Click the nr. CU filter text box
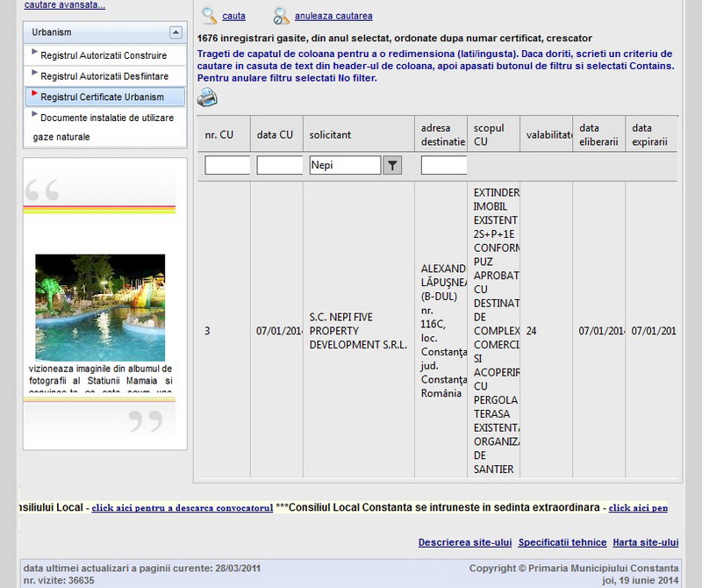702x588 pixels. point(227,165)
